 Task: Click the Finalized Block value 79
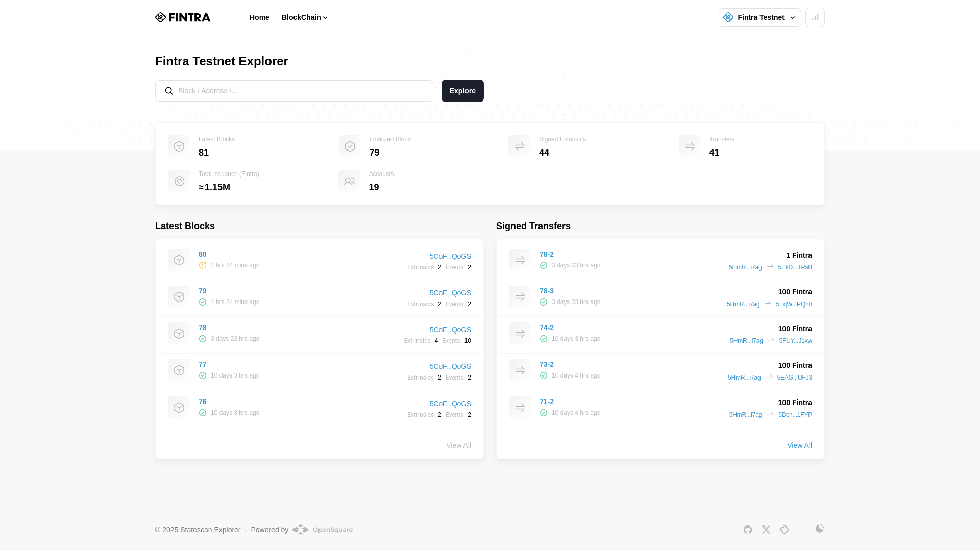click(x=374, y=153)
